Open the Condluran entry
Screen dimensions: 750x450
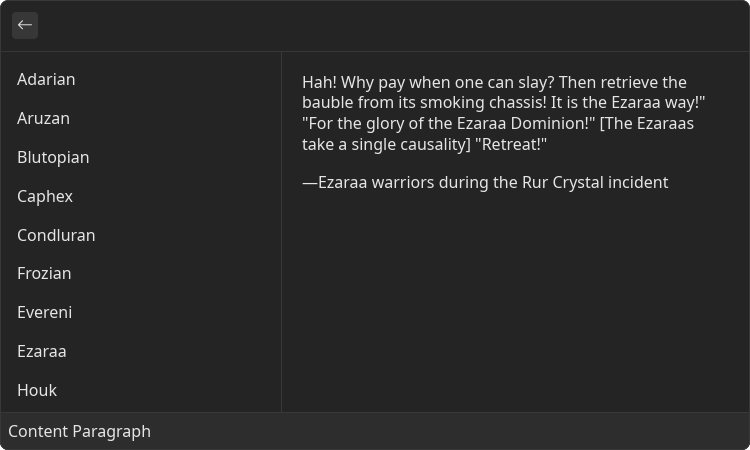coord(141,235)
